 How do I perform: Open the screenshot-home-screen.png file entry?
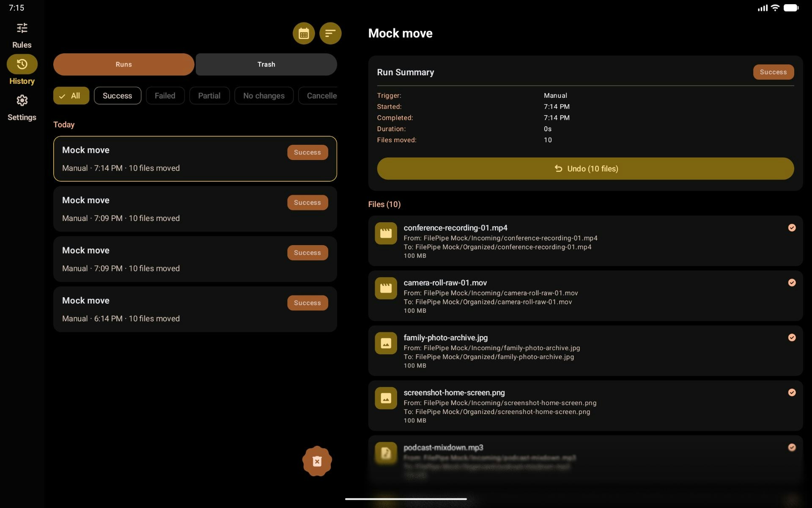pyautogui.click(x=585, y=406)
